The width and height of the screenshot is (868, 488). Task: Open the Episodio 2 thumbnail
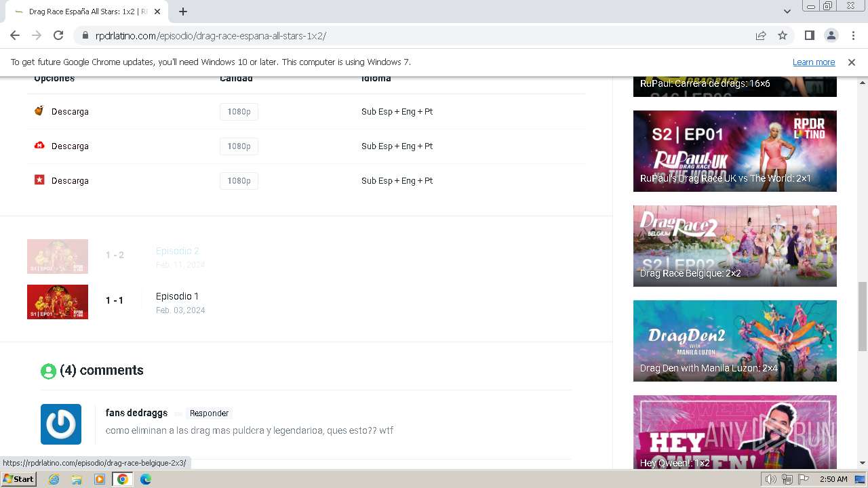(x=58, y=256)
